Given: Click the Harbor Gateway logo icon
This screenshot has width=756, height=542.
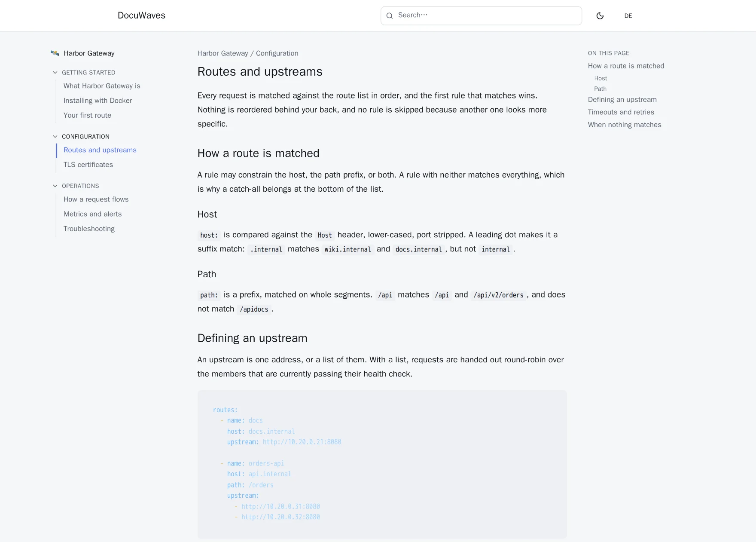Looking at the screenshot, I should pyautogui.click(x=55, y=53).
